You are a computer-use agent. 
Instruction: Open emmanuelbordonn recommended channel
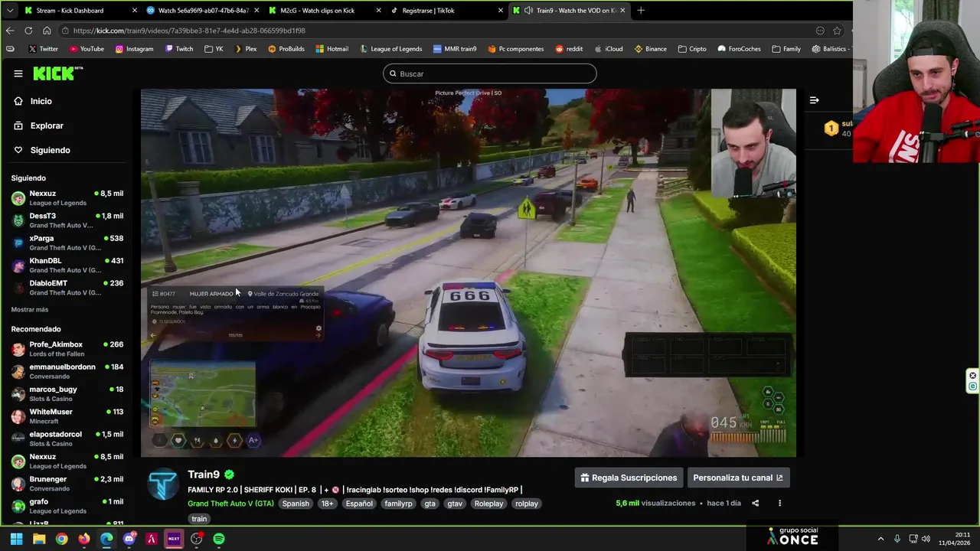click(x=67, y=371)
